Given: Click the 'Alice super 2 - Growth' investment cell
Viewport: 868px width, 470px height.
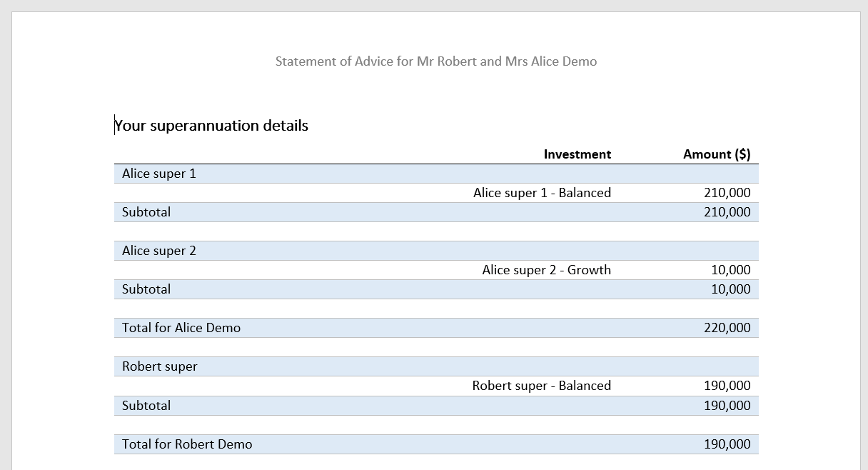Looking at the screenshot, I should [546, 270].
